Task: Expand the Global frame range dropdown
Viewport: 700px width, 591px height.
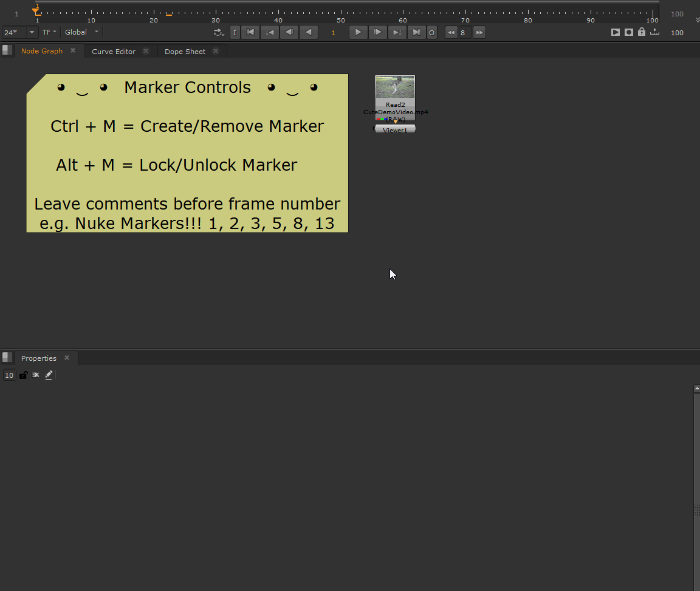Action: (x=82, y=32)
